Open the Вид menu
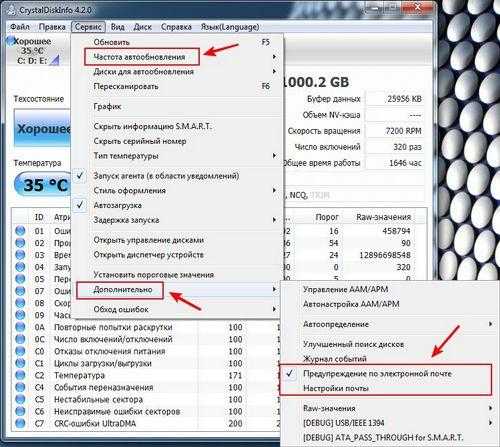This screenshot has height=447, width=500. coord(118,27)
